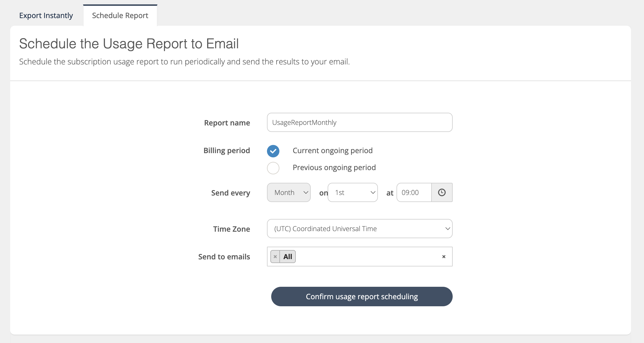
Task: Click inside the Send to emails field
Action: (367, 257)
